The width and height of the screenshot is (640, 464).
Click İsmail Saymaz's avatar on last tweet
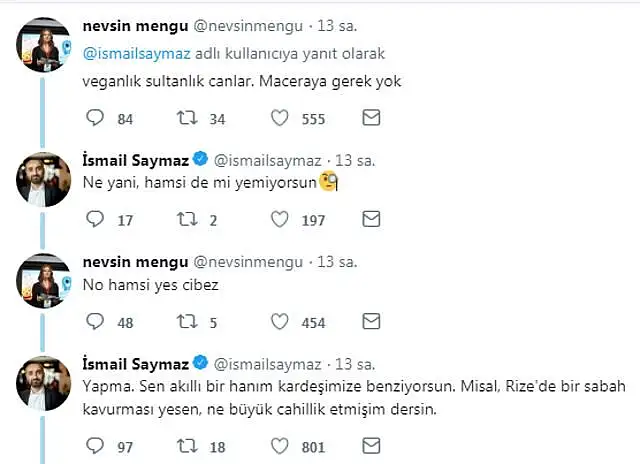tap(41, 383)
